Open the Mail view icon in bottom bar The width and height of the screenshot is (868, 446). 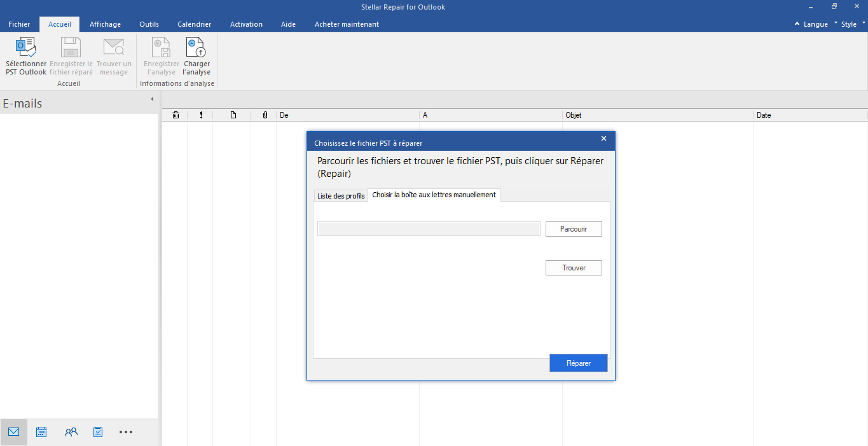point(14,432)
